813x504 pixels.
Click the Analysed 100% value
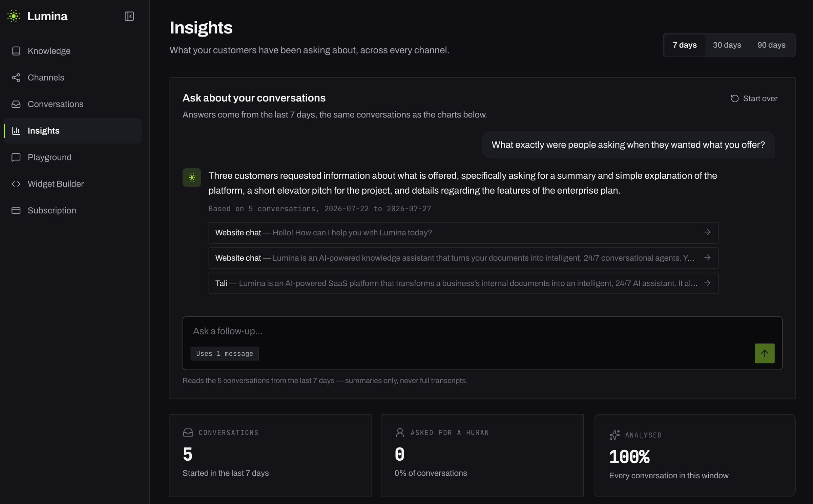(x=629, y=457)
